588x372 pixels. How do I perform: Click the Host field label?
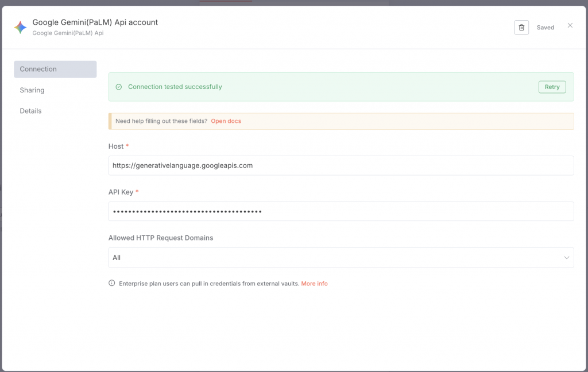116,146
